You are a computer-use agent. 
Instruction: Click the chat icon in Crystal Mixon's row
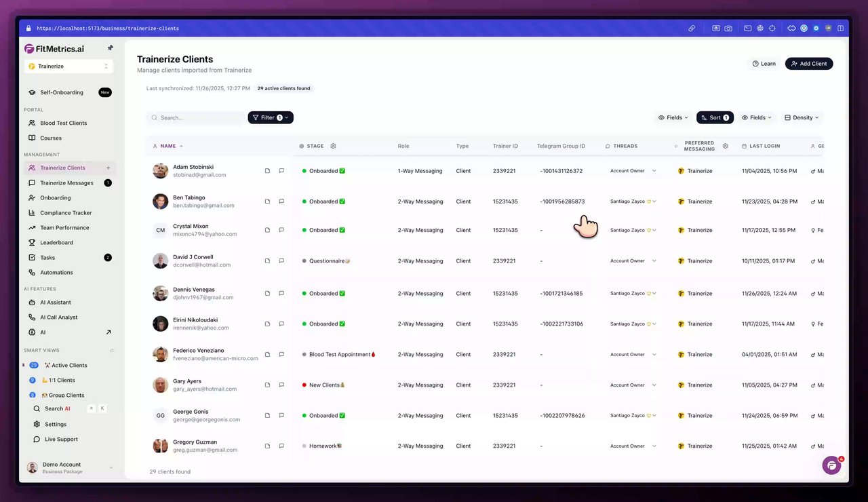[281, 230]
